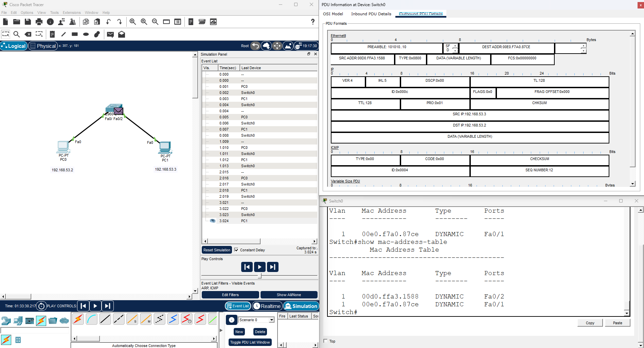Pick the Draw Line tool
This screenshot has height=348, width=644.
point(64,34)
